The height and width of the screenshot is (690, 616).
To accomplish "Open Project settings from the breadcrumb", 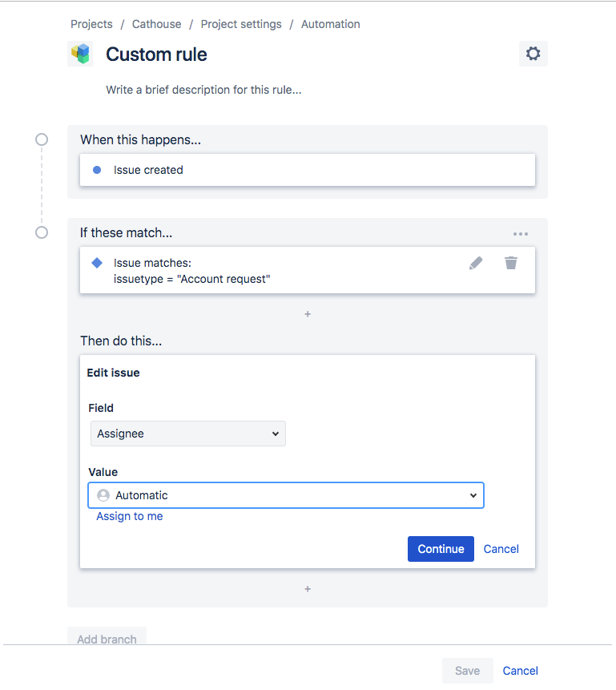I will click(240, 24).
